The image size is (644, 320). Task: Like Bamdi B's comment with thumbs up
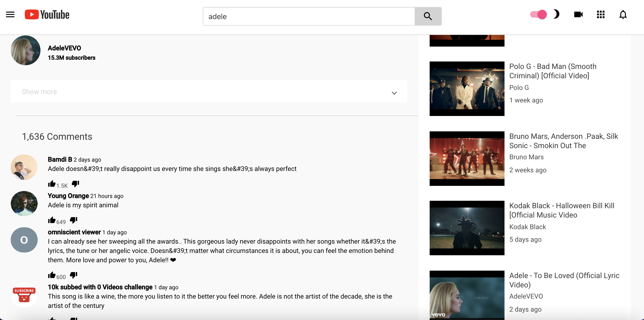52,184
